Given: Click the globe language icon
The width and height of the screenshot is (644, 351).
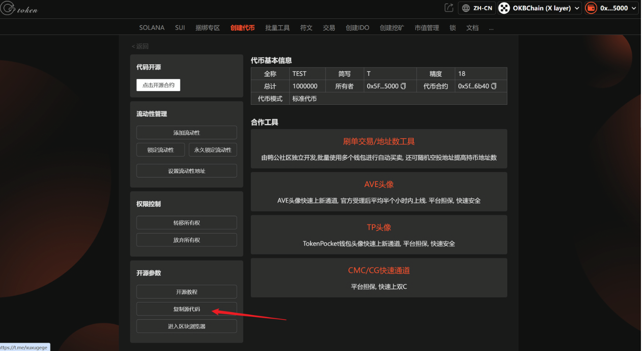Looking at the screenshot, I should coord(465,8).
